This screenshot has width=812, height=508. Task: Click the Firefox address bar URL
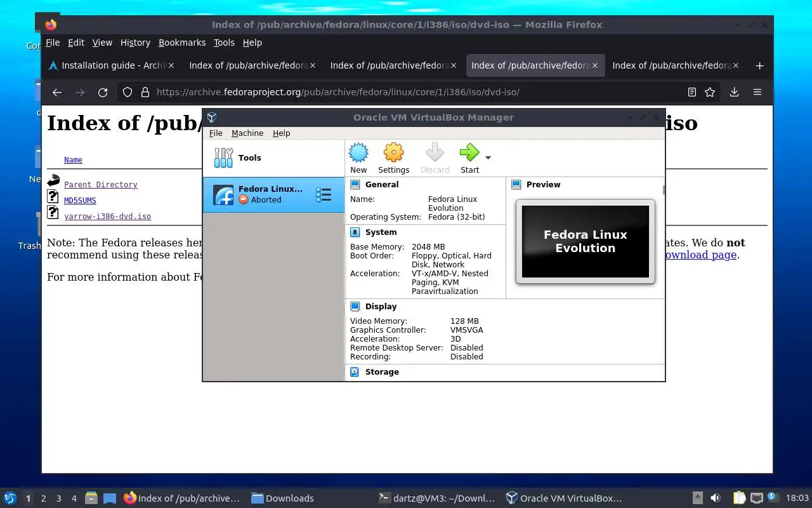337,92
